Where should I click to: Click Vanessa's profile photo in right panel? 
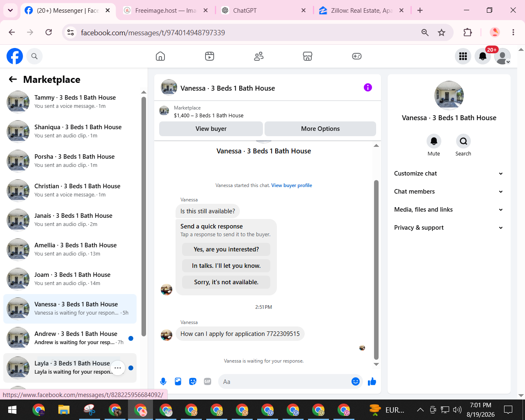click(449, 96)
